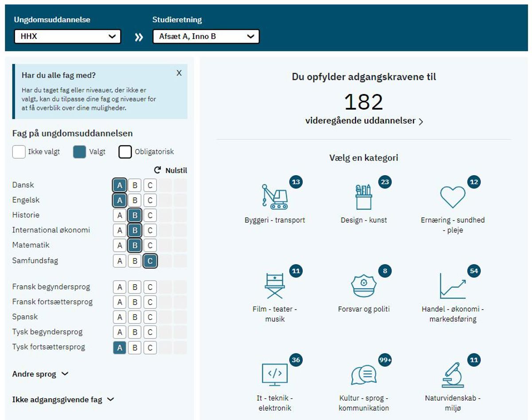Open the videregående uddannelser link
The width and height of the screenshot is (532, 420).
pos(364,121)
